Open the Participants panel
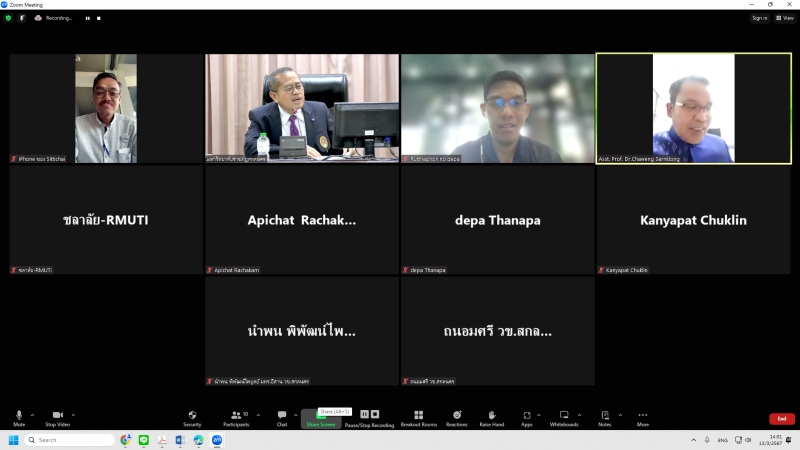The height and width of the screenshot is (450, 800). 236,416
